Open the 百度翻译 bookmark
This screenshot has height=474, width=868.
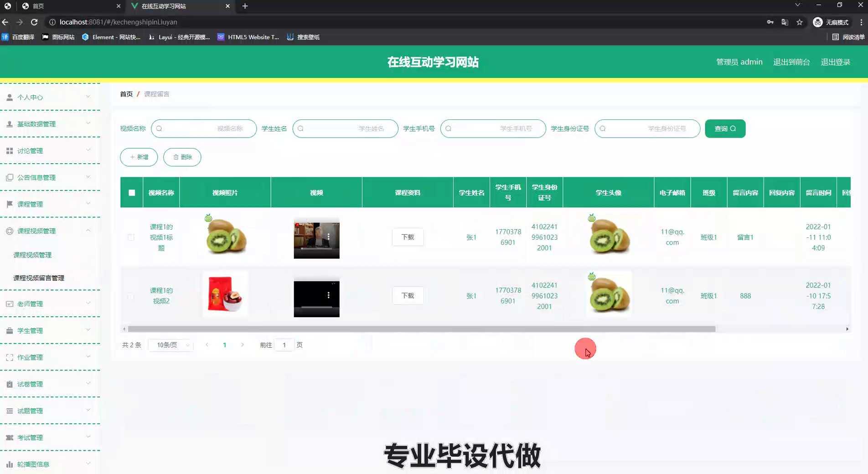click(x=18, y=37)
